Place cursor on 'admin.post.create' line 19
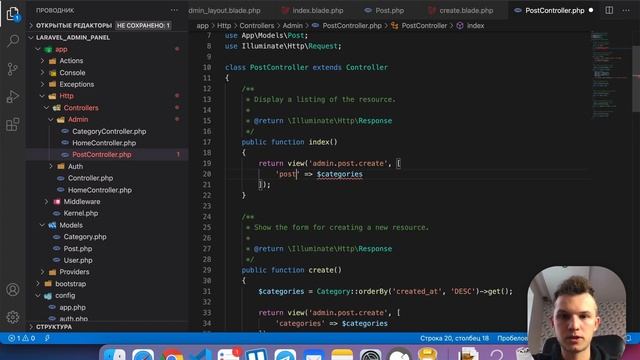Screen dimensions: 640x360 [349, 163]
